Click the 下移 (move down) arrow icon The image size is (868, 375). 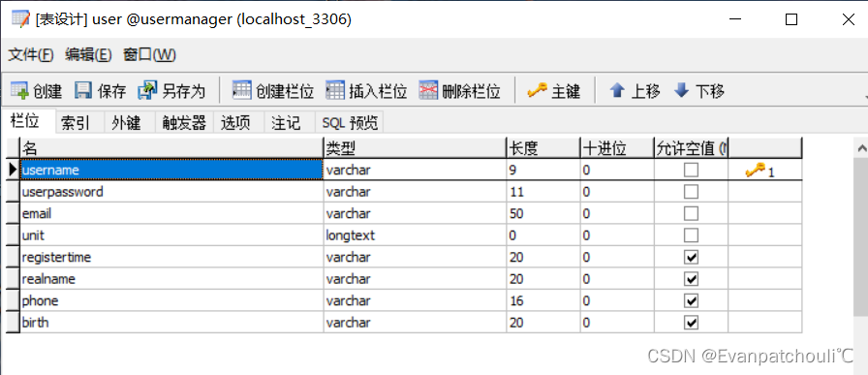(681, 90)
